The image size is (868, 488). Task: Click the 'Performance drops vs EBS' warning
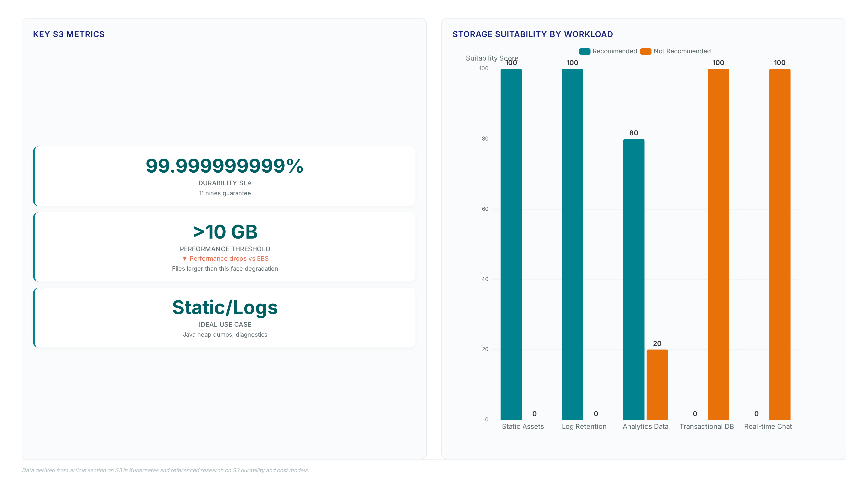[x=229, y=259]
